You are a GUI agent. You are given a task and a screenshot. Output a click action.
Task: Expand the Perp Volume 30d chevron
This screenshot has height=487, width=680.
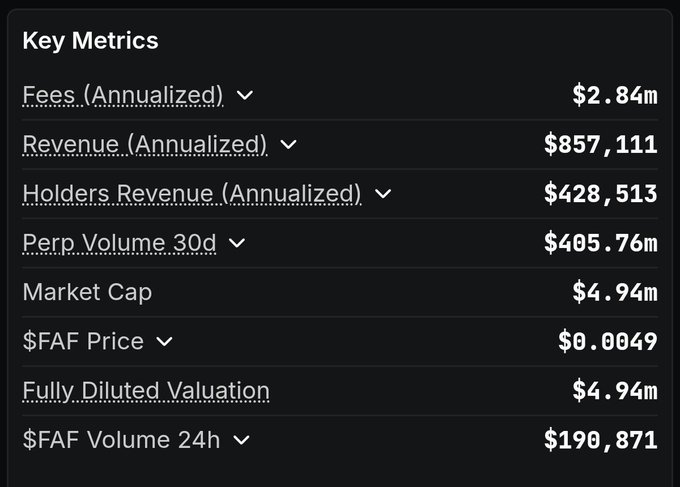(x=237, y=243)
